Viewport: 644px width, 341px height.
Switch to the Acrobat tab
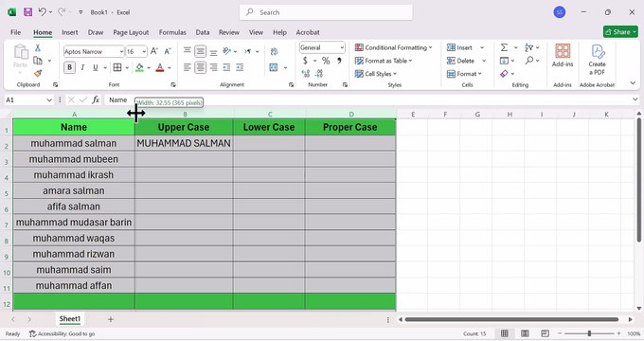(308, 32)
